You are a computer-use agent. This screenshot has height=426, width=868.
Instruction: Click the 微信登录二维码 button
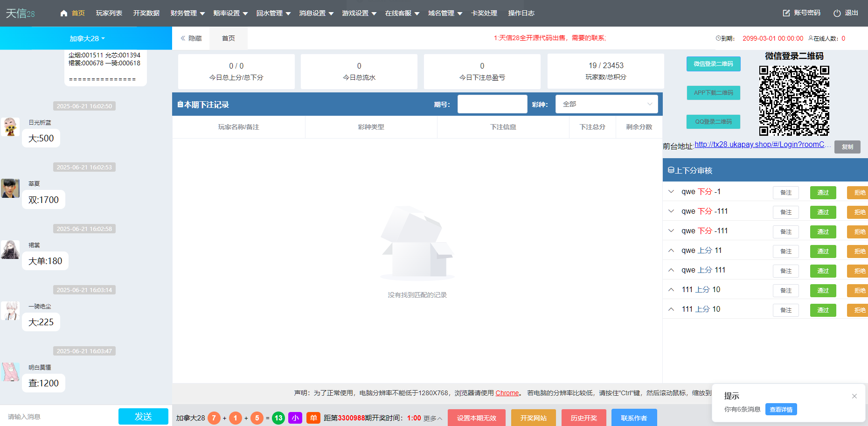click(713, 64)
